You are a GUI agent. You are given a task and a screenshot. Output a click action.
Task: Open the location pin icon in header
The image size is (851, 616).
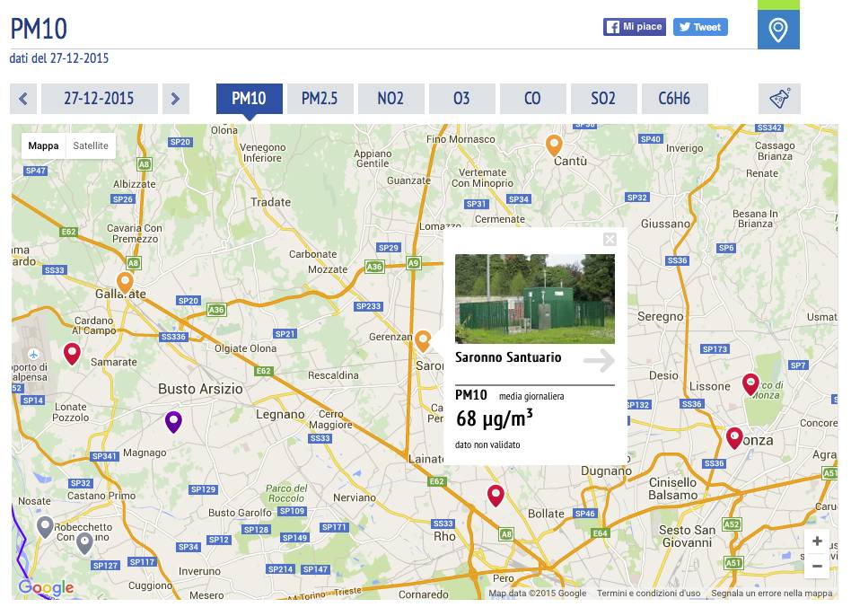click(778, 31)
